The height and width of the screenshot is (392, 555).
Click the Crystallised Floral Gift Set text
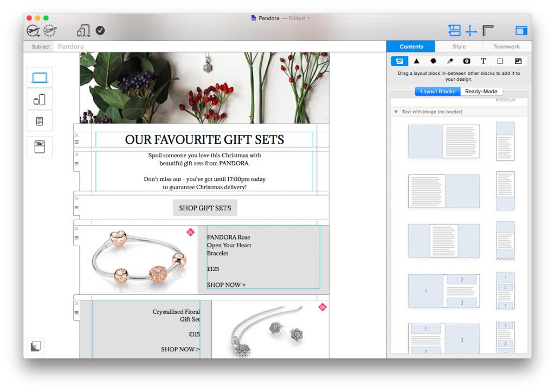click(x=176, y=316)
